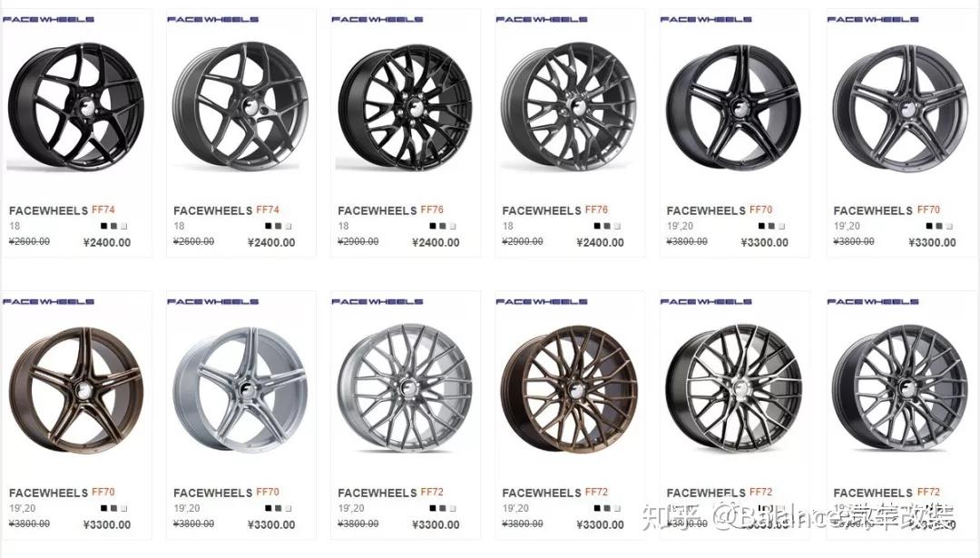Click FACEWHEELS logo above the first FF74 wheel
Viewport: 980px width, 558px height.
point(48,19)
